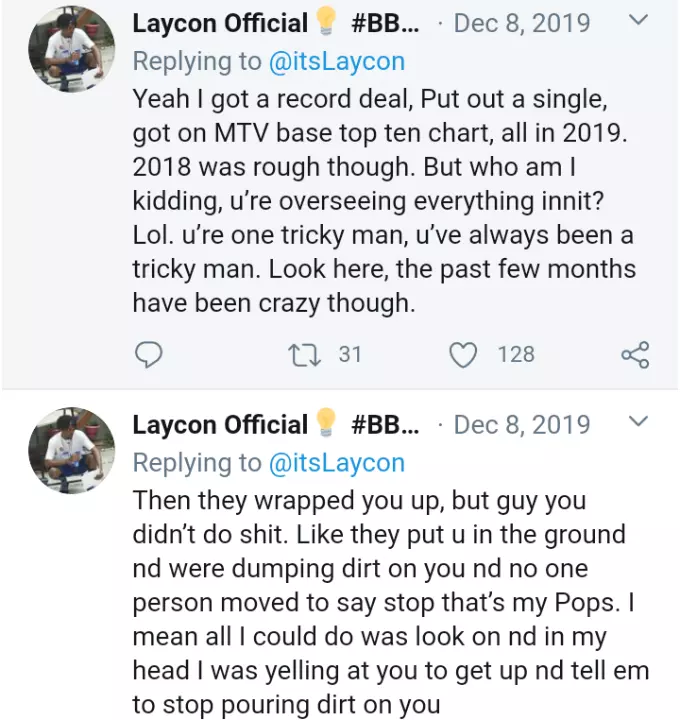View the 31 retweets count

click(x=349, y=354)
